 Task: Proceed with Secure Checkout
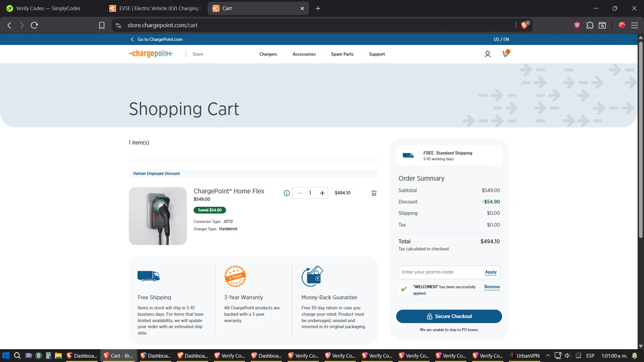(449, 317)
